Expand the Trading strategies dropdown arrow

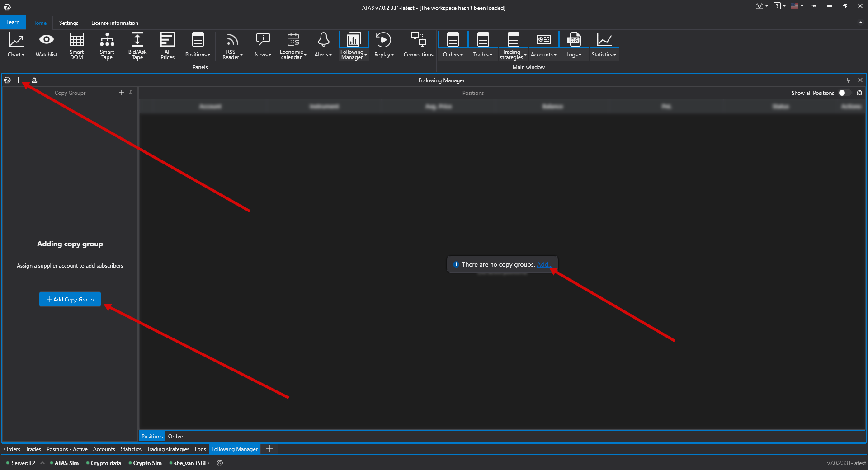click(525, 55)
